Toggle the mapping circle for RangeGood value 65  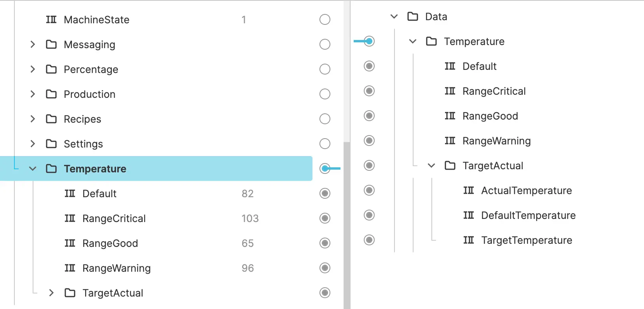click(x=325, y=243)
